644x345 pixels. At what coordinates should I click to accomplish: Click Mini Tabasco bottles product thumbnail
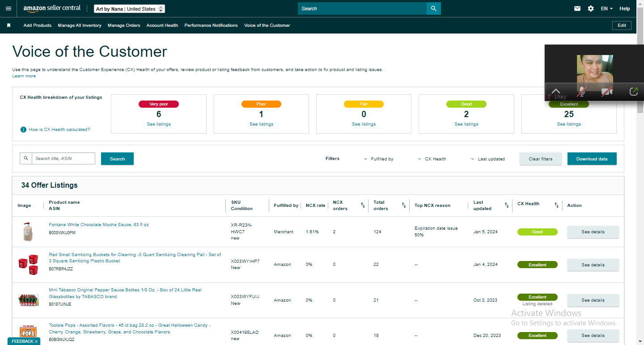(x=28, y=300)
